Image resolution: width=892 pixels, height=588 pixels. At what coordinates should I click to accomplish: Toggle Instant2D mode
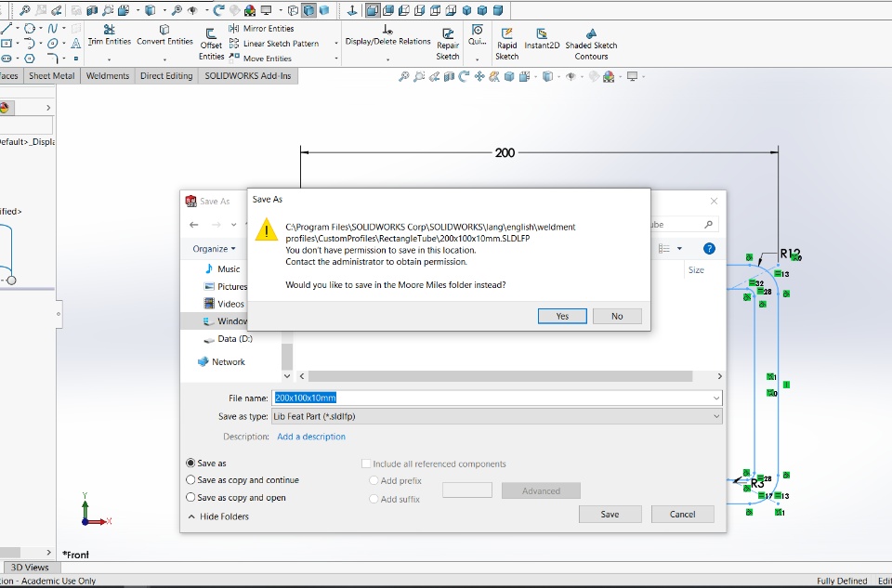[542, 39]
